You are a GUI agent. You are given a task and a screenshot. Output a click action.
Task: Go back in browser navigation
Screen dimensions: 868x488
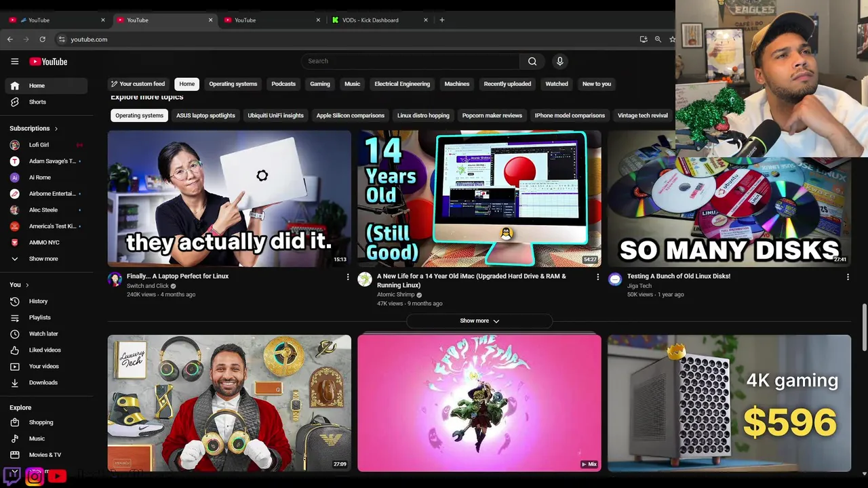tap(10, 39)
